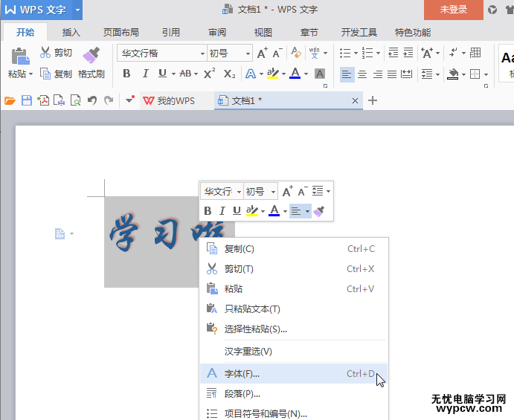Toggle Underline in the mini toolbar
Image resolution: width=514 pixels, height=420 pixels.
237,211
